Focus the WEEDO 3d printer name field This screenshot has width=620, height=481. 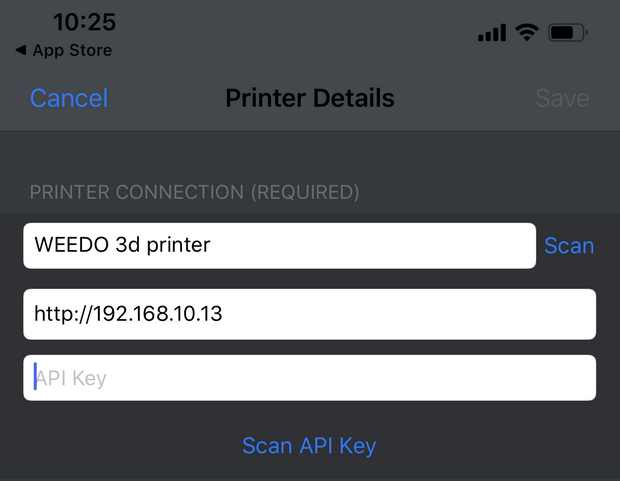280,246
